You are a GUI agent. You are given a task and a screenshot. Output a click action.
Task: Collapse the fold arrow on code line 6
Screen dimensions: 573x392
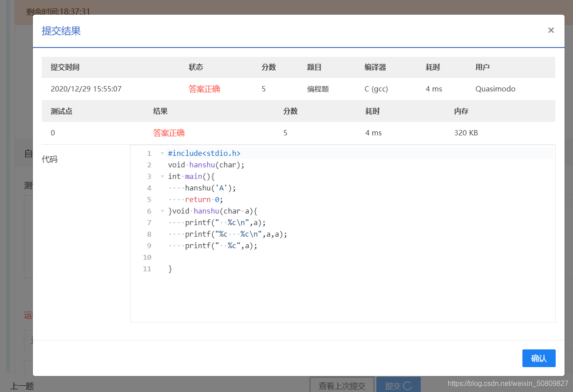point(162,211)
